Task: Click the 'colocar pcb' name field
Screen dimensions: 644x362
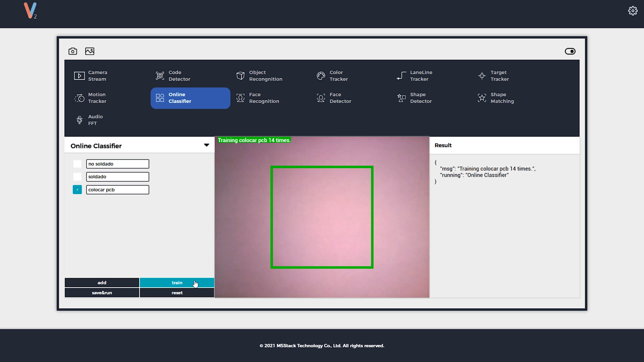Action: coord(117,190)
